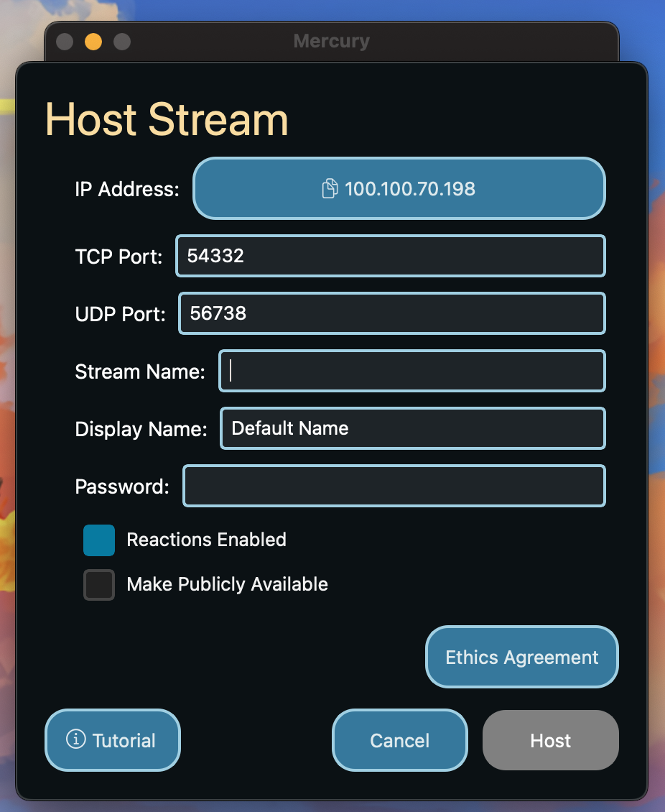The height and width of the screenshot is (812, 665).
Task: Click the copy icon next to the IP address
Action: pos(330,188)
